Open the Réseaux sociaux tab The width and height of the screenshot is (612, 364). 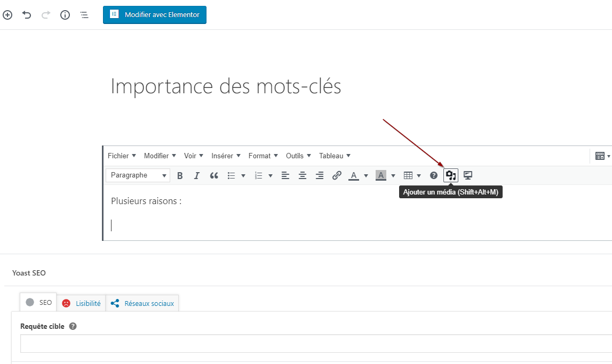tap(142, 303)
